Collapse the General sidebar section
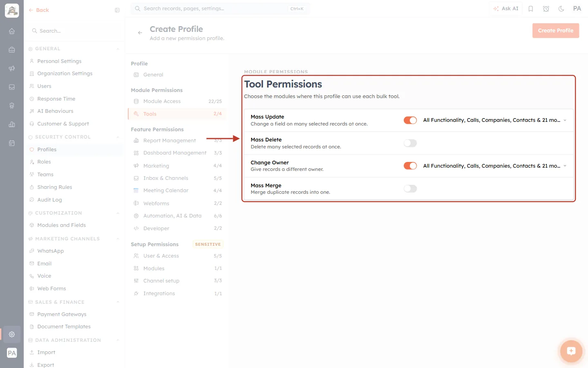 pos(118,49)
